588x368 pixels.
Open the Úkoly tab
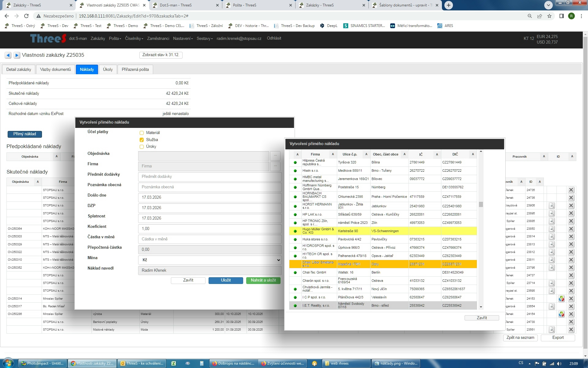[107, 69]
